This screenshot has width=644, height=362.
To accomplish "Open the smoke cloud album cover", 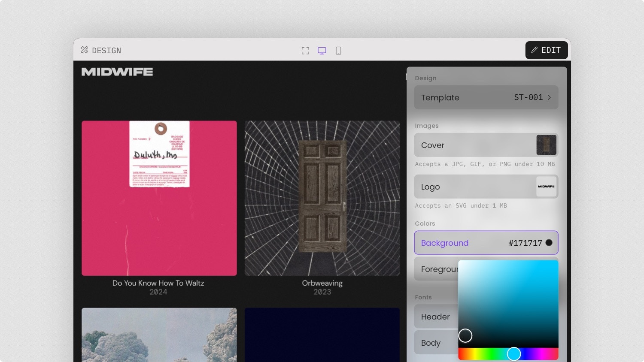I will coord(159,335).
